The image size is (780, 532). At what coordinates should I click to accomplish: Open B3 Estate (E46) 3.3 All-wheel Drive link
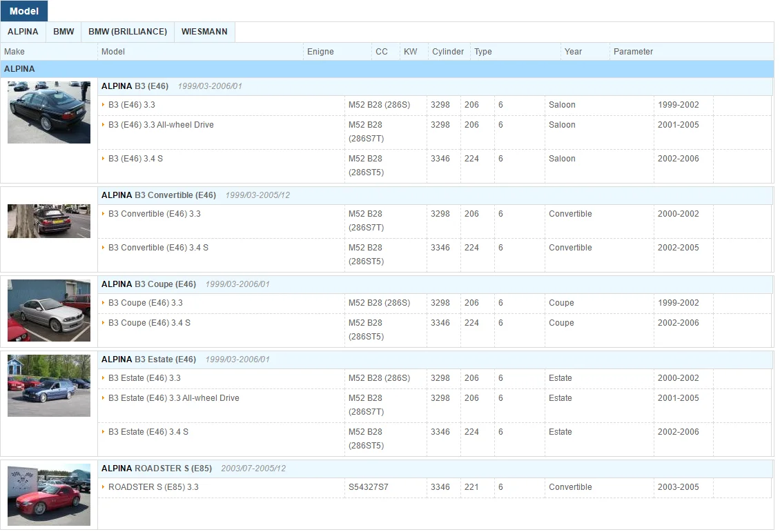(174, 397)
